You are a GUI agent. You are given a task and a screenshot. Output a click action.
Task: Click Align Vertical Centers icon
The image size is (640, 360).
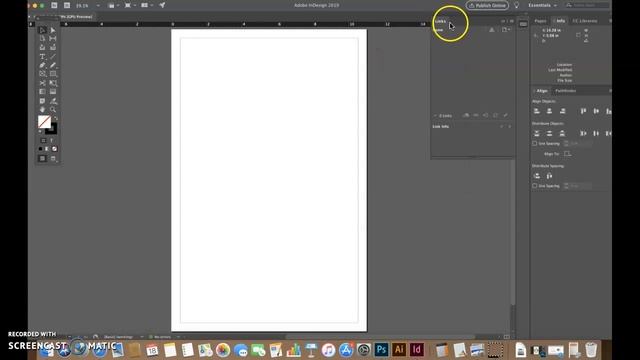(x=596, y=111)
